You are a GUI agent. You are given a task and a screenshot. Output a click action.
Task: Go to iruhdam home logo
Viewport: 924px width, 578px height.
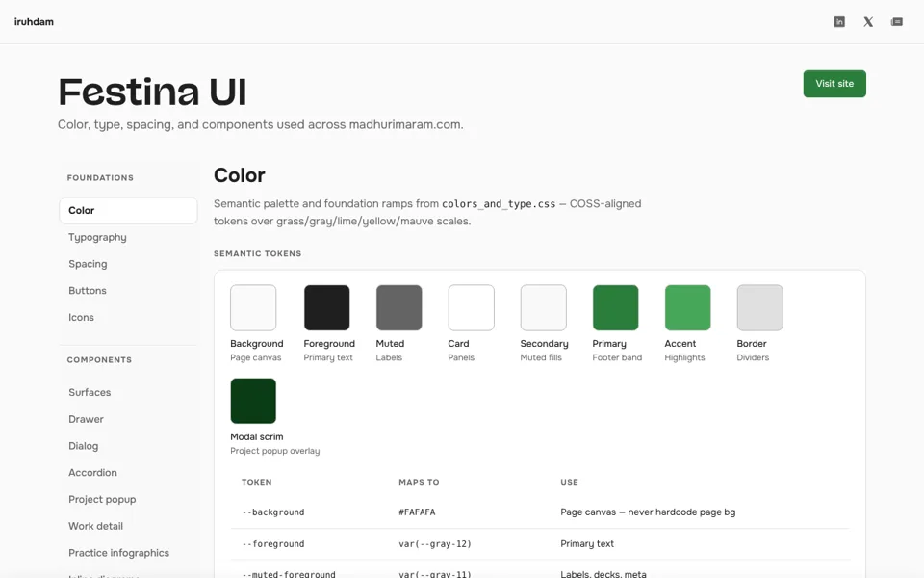[34, 22]
